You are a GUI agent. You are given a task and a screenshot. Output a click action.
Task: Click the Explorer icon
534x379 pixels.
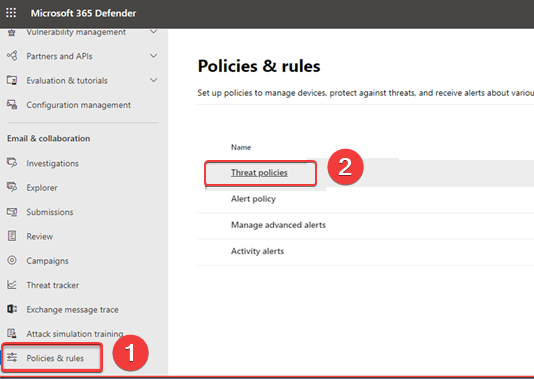coord(12,187)
